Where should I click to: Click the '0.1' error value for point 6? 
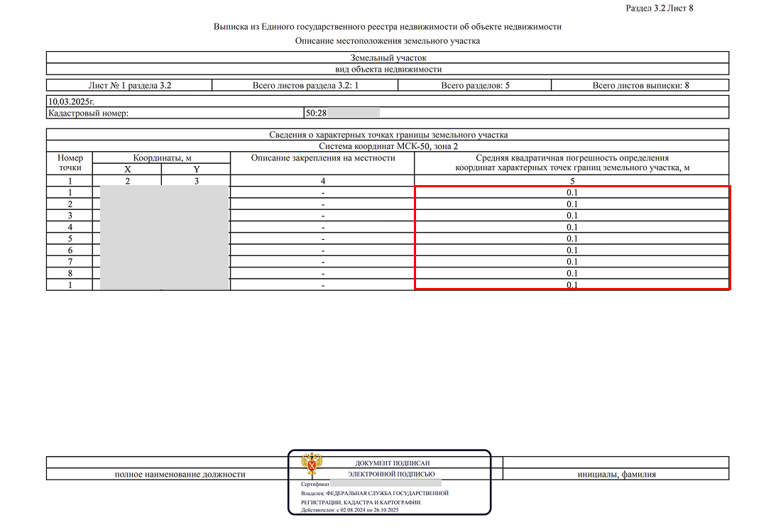tap(572, 250)
